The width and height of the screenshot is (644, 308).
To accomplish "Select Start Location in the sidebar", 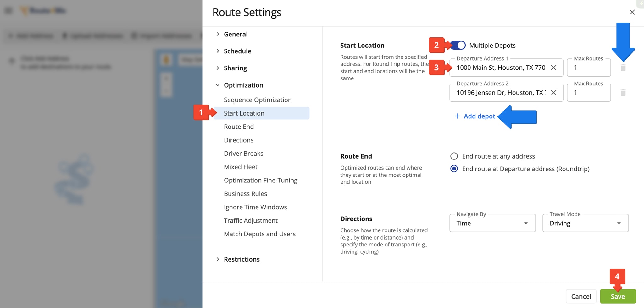I will (261, 113).
